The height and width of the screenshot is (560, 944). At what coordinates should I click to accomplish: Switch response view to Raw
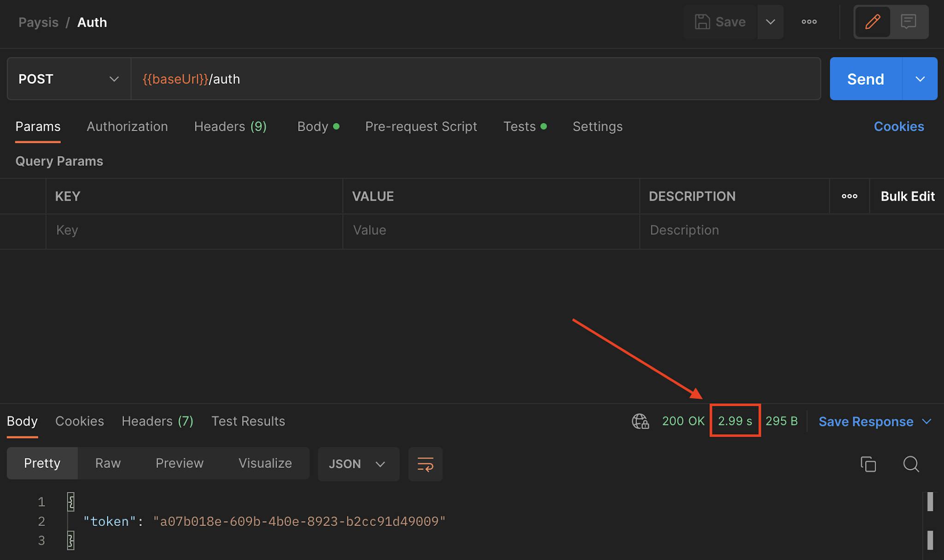coord(108,463)
